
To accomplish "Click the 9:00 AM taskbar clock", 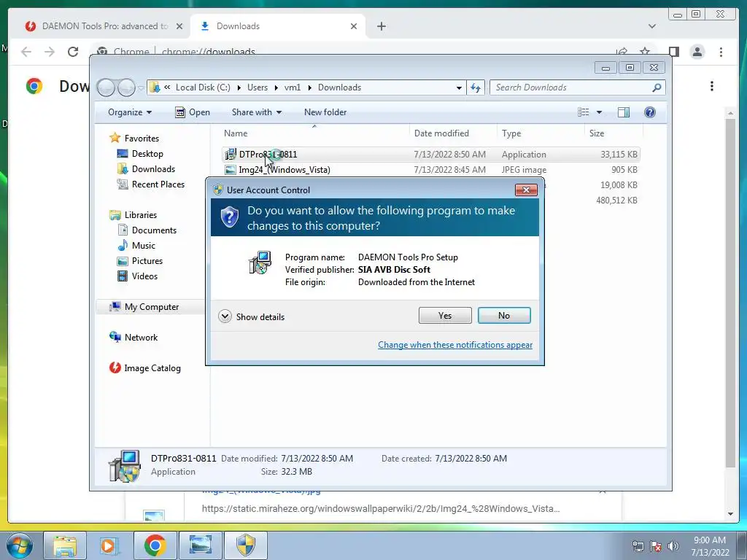I will pyautogui.click(x=710, y=546).
